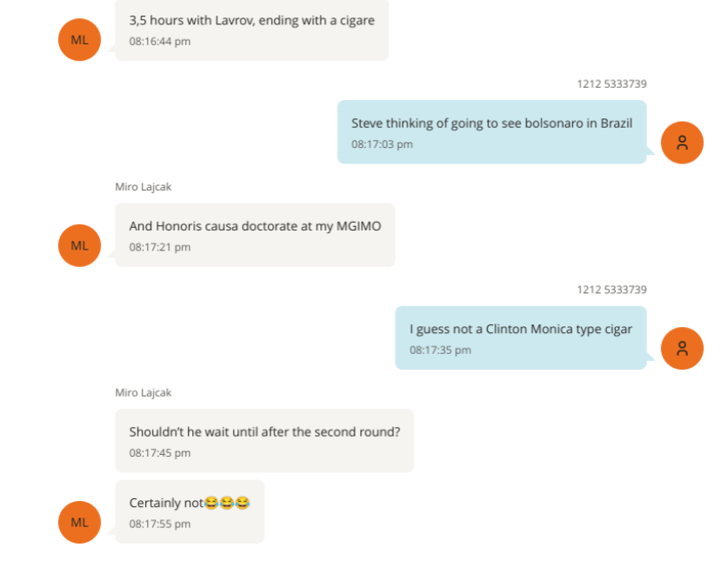Click the ML avatar beside the 'Certainly not' message

79,522
